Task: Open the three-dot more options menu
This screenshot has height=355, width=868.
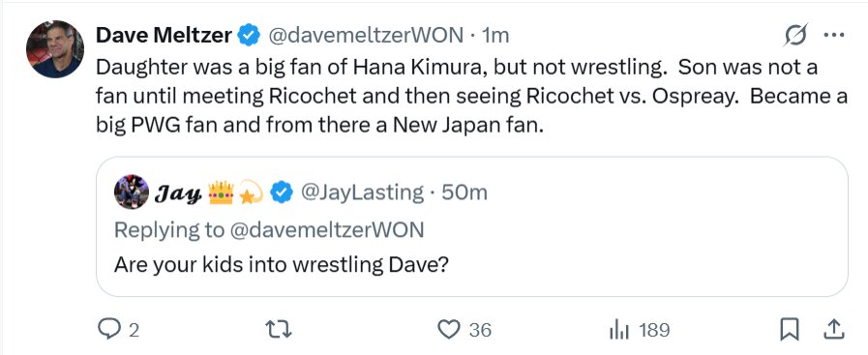Action: click(834, 36)
